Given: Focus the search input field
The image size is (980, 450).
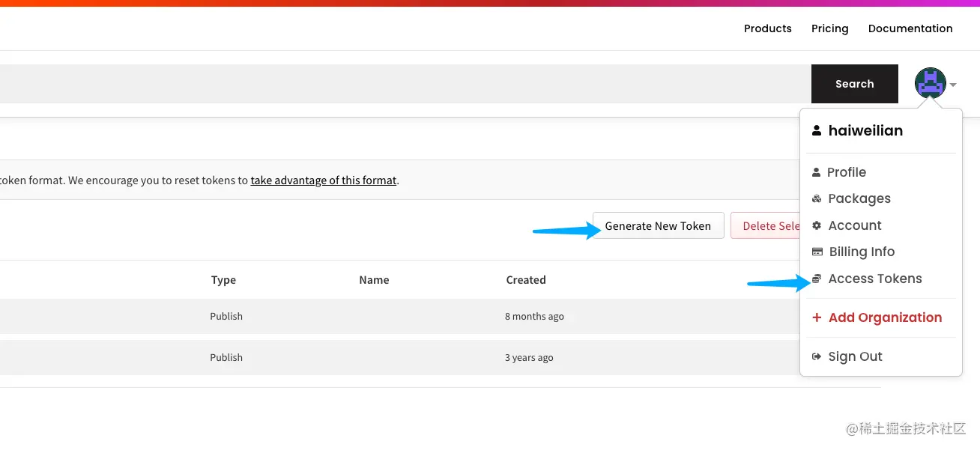Looking at the screenshot, I should (x=405, y=84).
